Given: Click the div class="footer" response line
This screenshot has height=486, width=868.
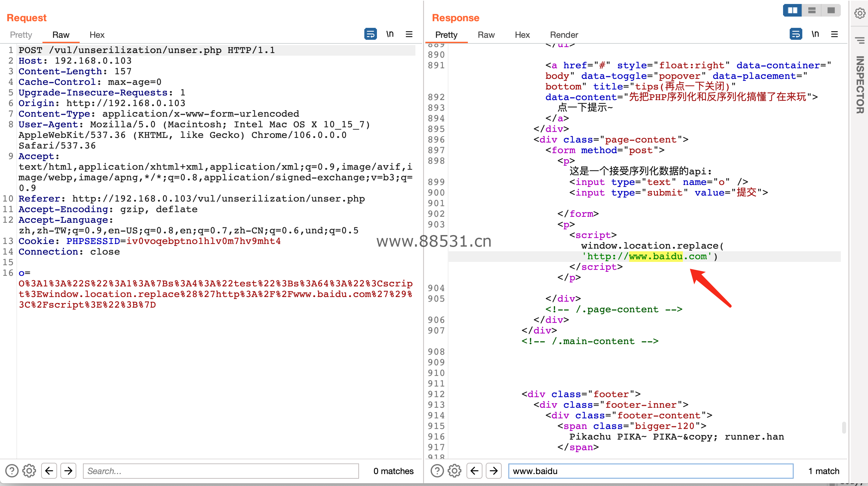Looking at the screenshot, I should pos(581,394).
